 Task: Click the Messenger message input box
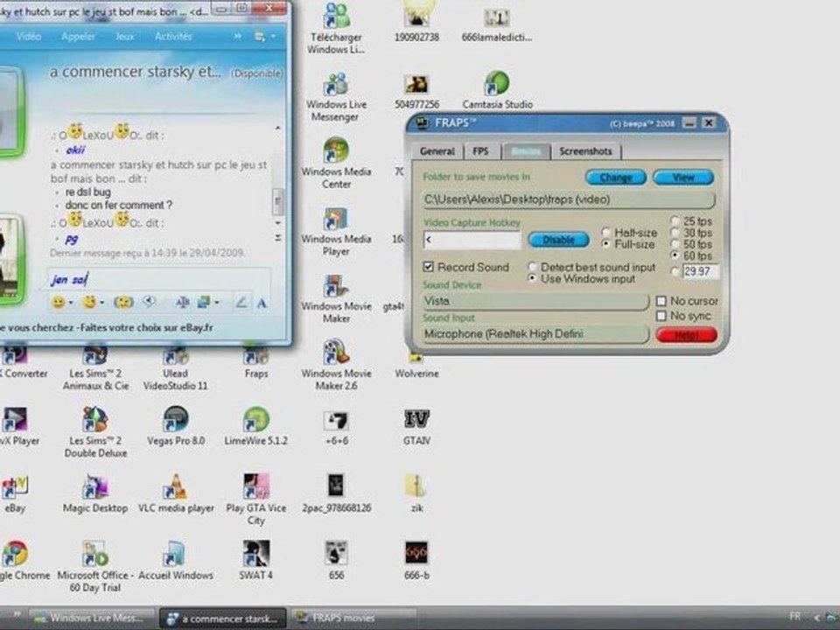158,279
